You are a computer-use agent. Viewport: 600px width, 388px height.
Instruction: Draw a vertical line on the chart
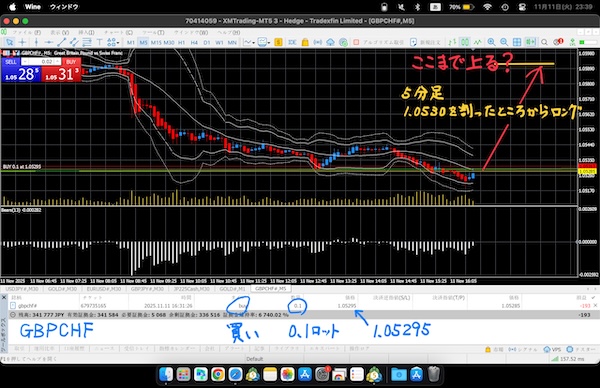click(x=36, y=42)
